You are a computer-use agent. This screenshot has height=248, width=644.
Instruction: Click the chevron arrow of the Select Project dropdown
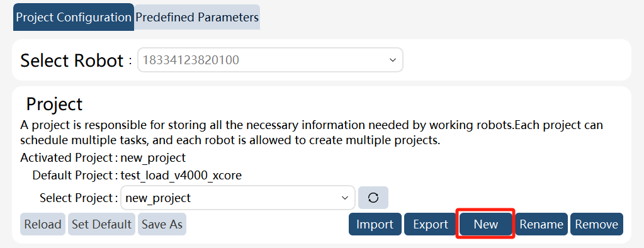(x=344, y=198)
